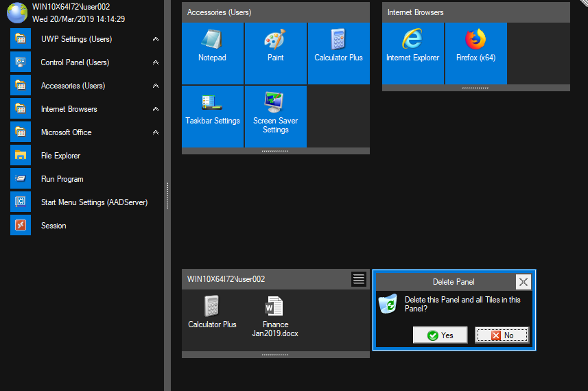Collapse the Internet Browsers group chevron
Screen dimensions: 588x391
click(x=156, y=110)
